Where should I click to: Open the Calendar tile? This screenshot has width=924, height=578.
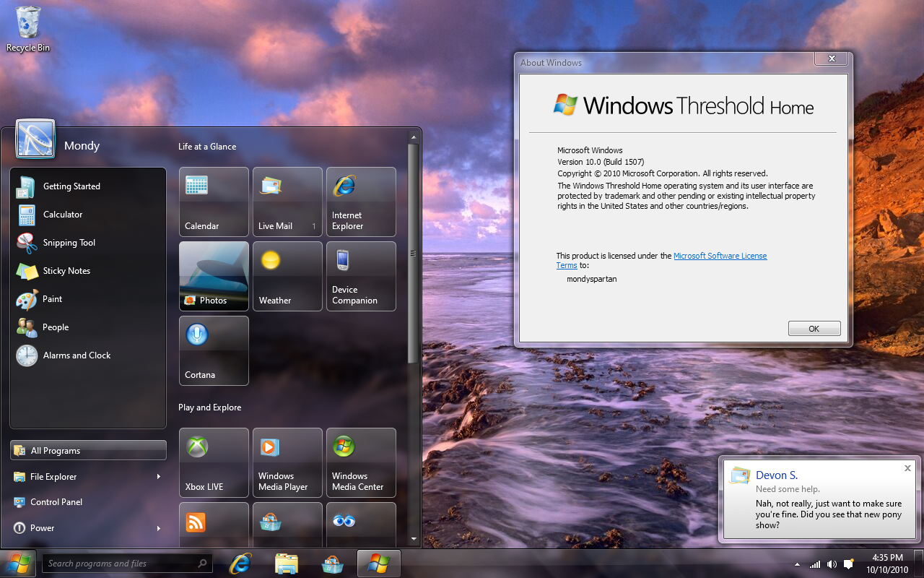coord(214,202)
